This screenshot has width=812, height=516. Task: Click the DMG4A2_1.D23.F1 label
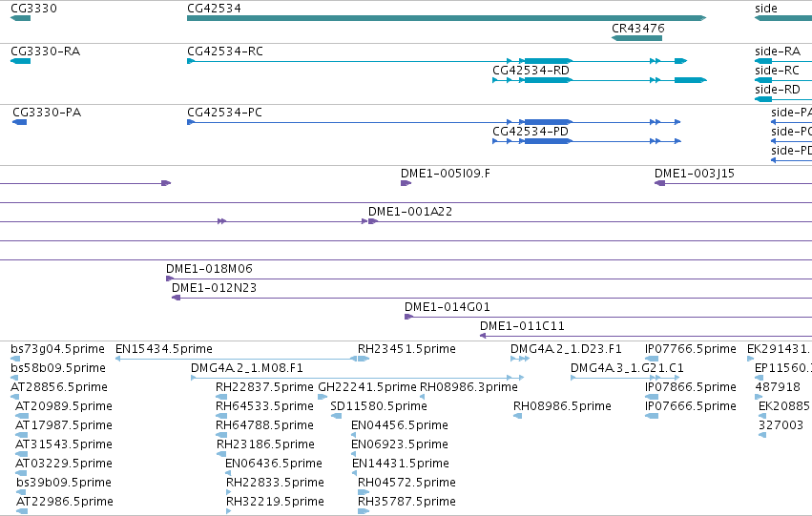tap(566, 349)
